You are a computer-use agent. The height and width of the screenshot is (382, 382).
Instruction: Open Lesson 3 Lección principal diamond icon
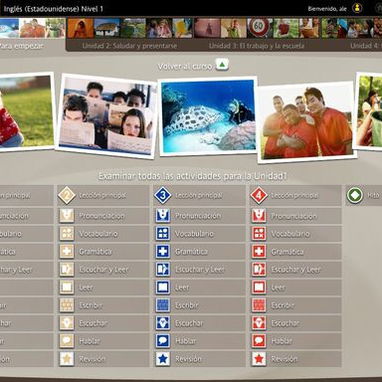(163, 195)
